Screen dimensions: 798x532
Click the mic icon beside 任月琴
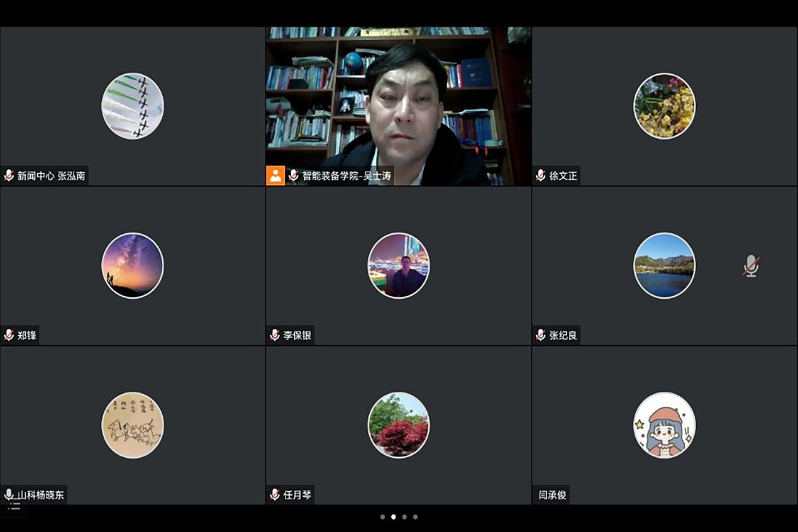[275, 495]
